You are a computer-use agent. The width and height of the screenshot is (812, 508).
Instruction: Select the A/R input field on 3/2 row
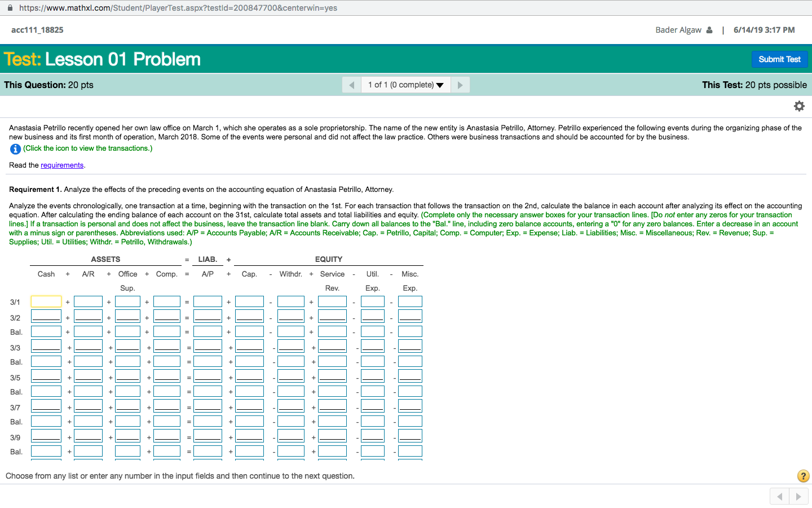tap(88, 317)
